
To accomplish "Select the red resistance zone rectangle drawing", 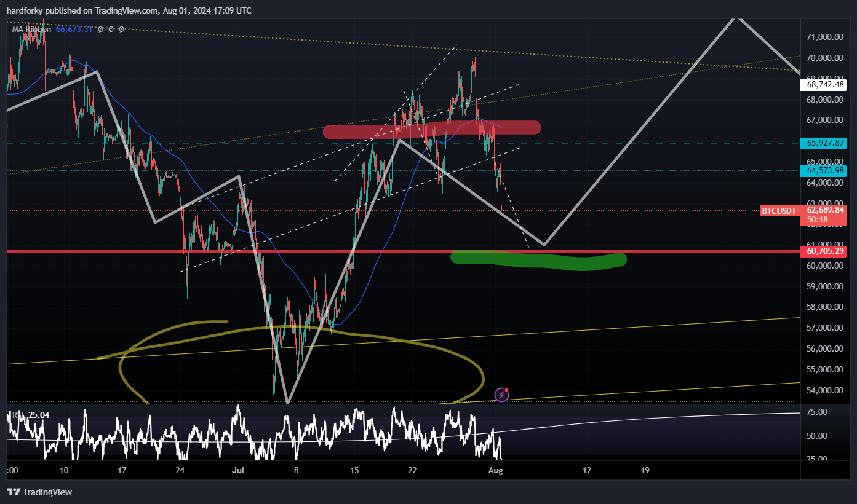I will (x=432, y=128).
